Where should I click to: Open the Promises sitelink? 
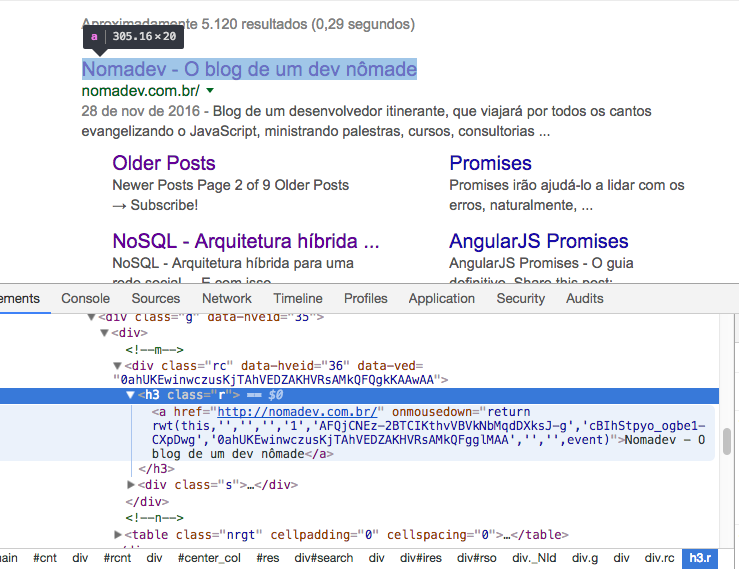[490, 163]
